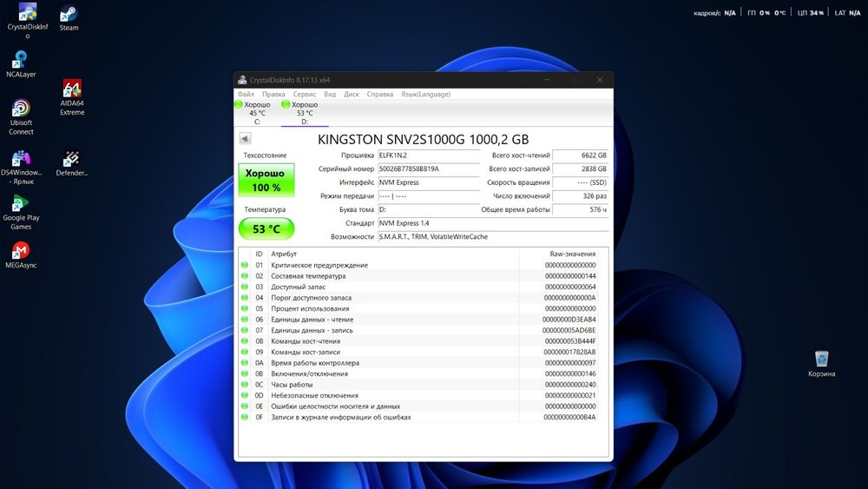This screenshot has height=489, width=868.
Task: Select row 0C Часы работы
Action: [x=419, y=384]
